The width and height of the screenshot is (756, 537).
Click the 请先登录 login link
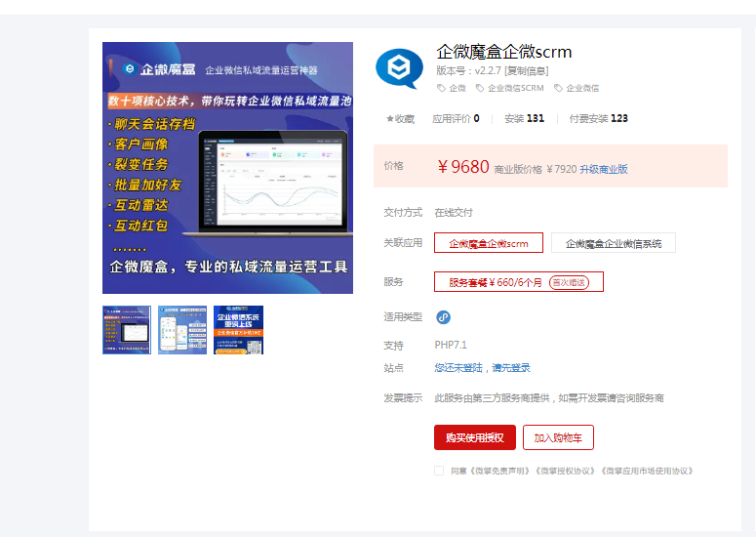point(510,368)
